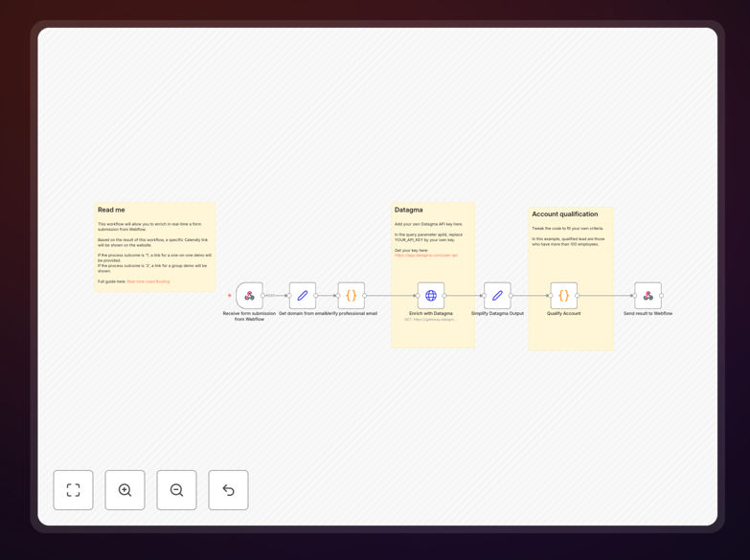
Task: Click the Read me sticky note title
Action: (111, 210)
